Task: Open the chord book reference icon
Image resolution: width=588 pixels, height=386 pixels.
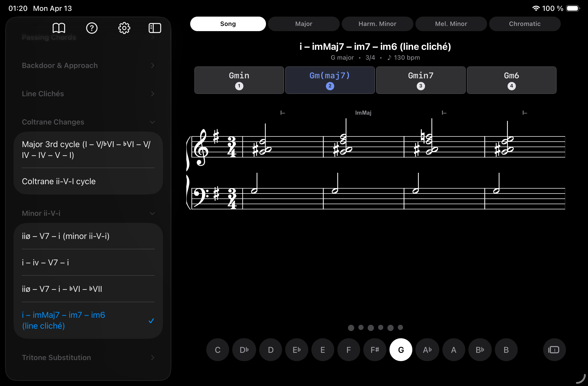Action: coord(59,28)
